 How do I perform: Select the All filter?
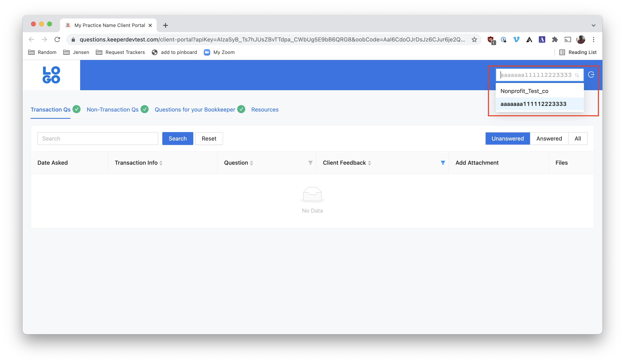tap(578, 138)
